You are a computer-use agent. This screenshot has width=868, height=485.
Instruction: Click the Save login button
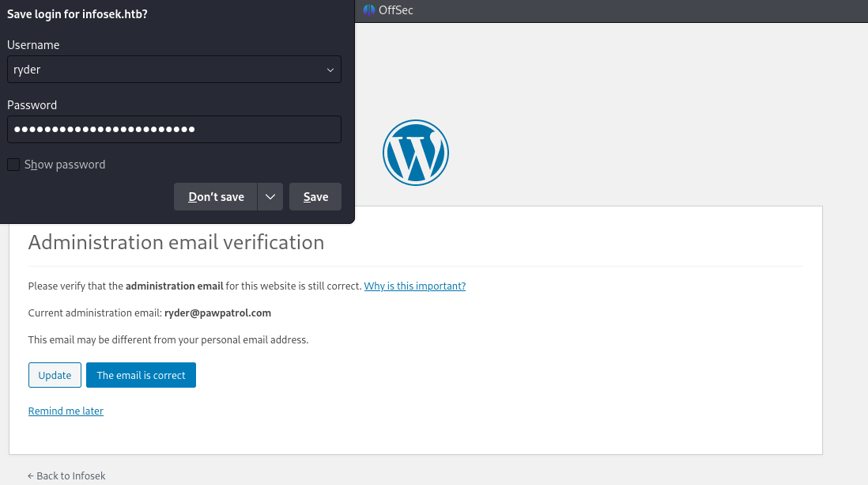pos(315,197)
